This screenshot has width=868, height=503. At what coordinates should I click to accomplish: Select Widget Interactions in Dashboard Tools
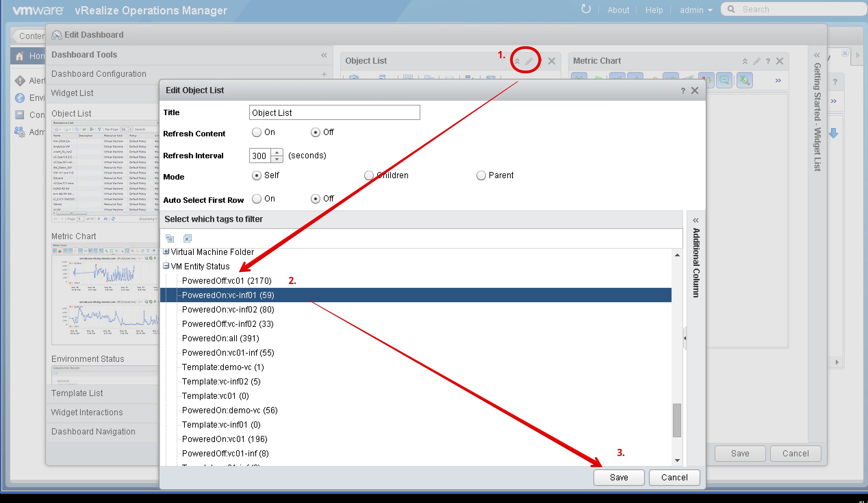87,412
